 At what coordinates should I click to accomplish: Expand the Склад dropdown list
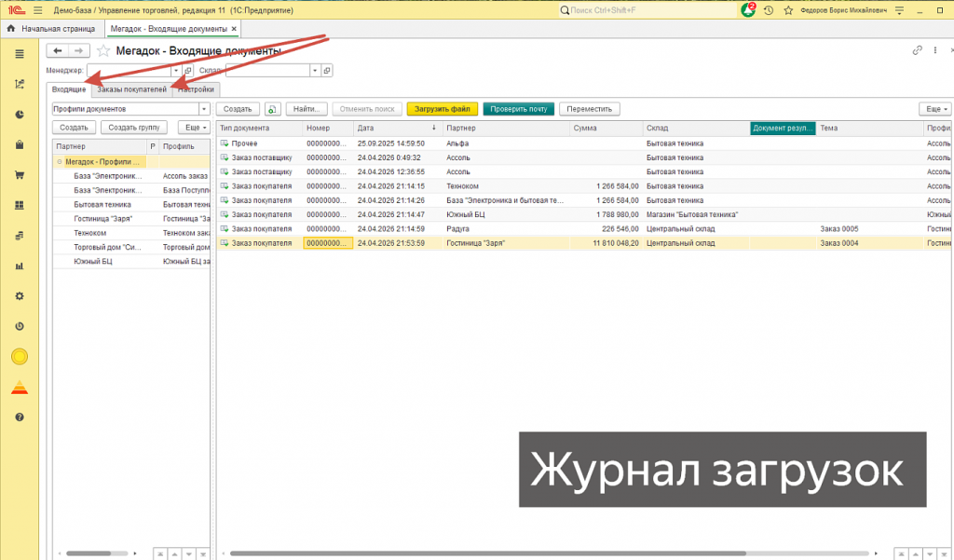pyautogui.click(x=315, y=71)
